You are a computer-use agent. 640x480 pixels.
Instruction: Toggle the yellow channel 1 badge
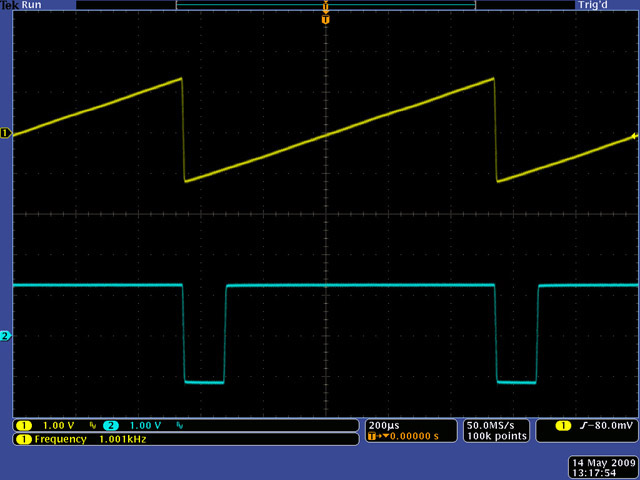click(22, 425)
